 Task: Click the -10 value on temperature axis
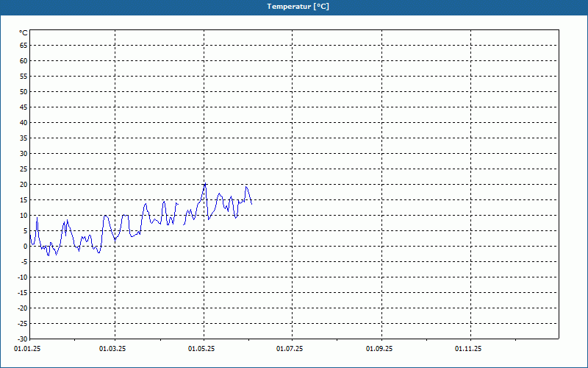23,277
